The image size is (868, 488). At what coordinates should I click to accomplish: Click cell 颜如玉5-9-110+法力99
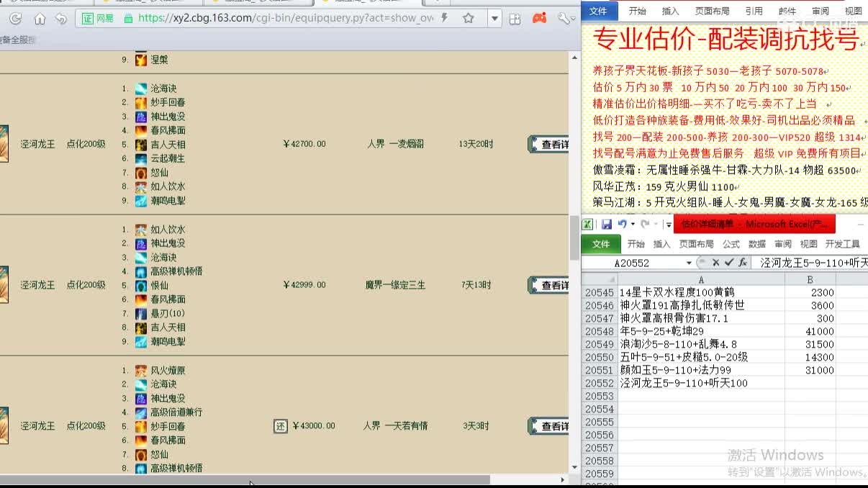pos(701,371)
